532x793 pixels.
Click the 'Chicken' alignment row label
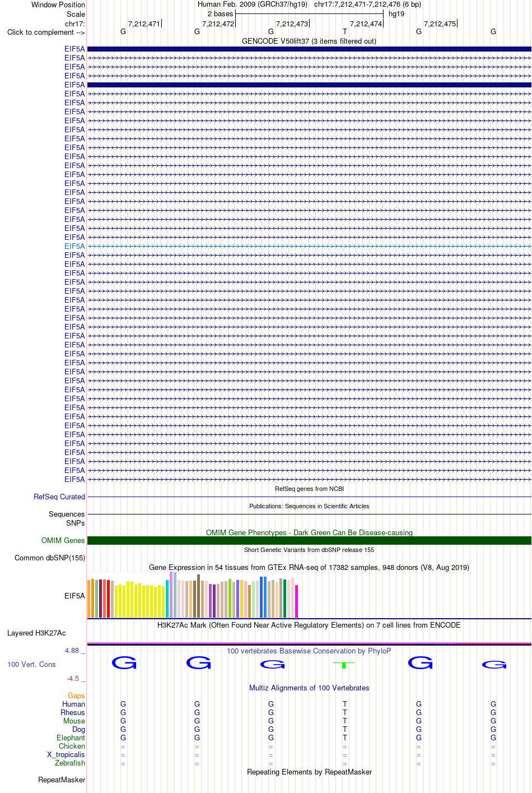point(72,746)
